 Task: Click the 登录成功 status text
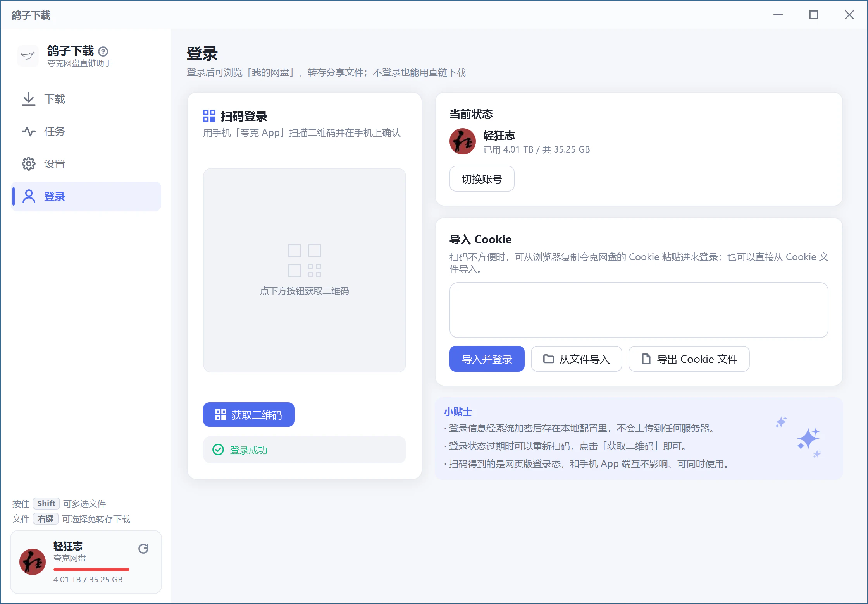(x=248, y=450)
